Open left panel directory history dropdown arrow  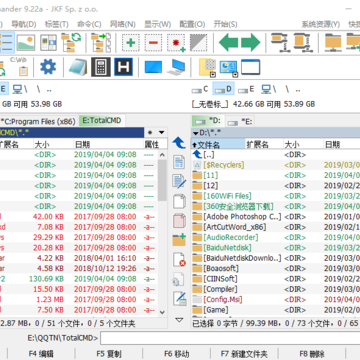point(162,133)
